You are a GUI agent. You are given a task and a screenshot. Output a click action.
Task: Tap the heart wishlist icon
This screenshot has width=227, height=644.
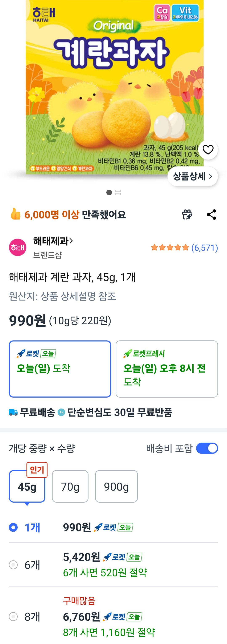pyautogui.click(x=208, y=150)
